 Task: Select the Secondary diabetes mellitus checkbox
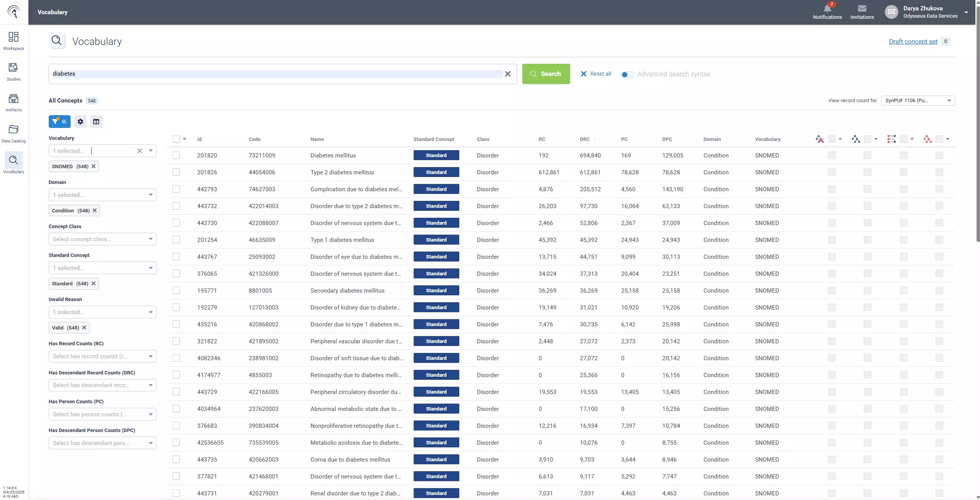(176, 290)
